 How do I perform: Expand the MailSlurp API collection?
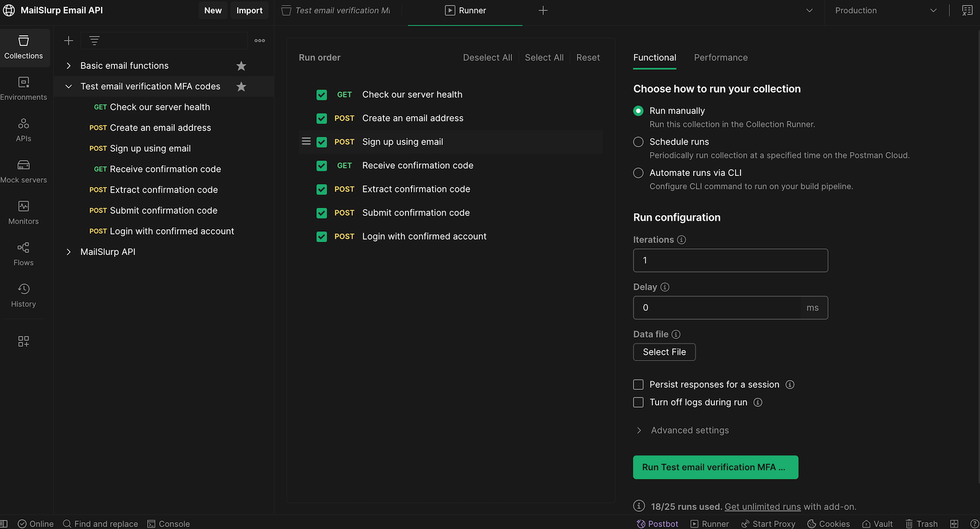coord(69,252)
